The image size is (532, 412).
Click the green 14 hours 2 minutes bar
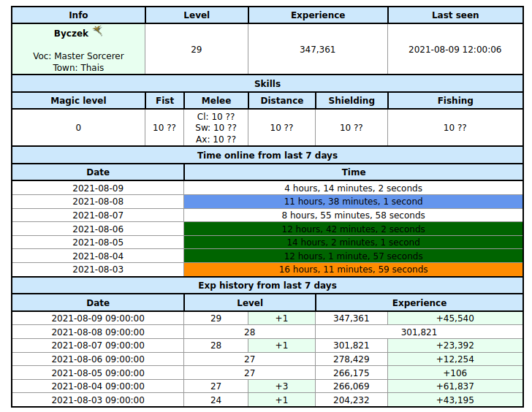click(x=353, y=242)
